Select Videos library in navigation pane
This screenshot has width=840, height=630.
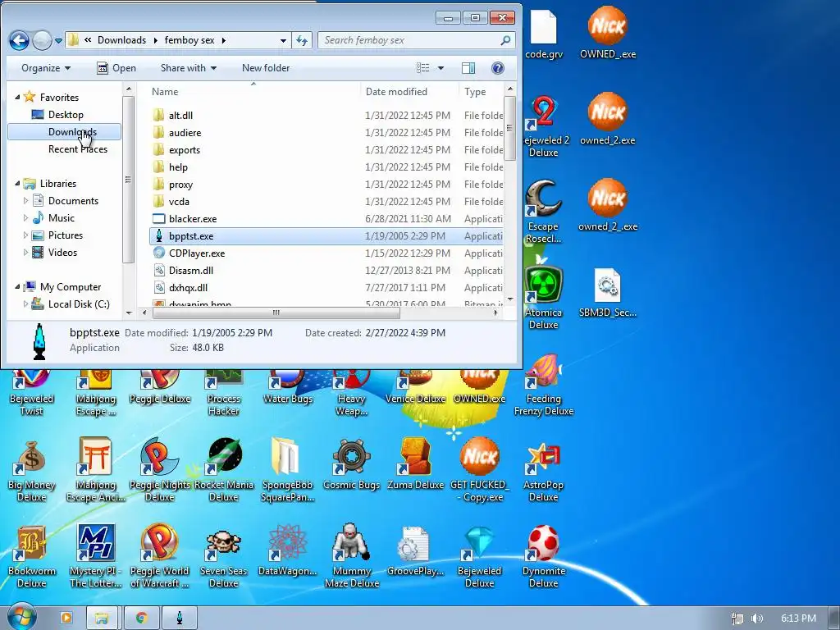(62, 253)
